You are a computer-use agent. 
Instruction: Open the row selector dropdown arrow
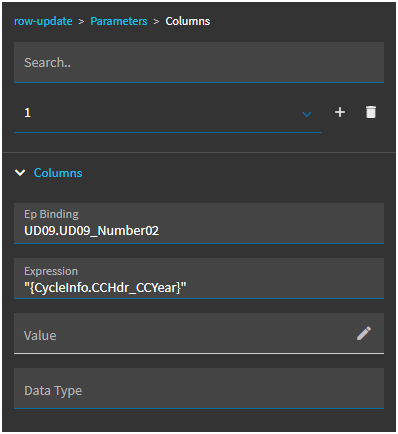click(306, 114)
